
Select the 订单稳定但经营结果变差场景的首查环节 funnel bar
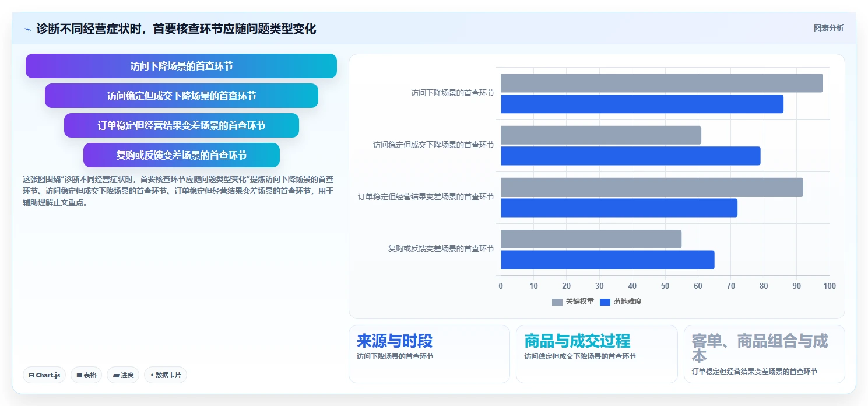point(181,125)
